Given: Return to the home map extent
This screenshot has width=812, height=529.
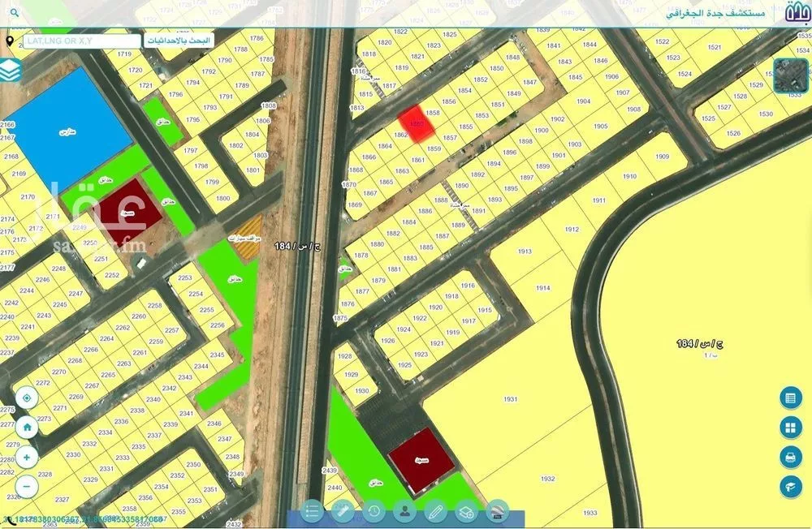Looking at the screenshot, I should pyautogui.click(x=27, y=427).
